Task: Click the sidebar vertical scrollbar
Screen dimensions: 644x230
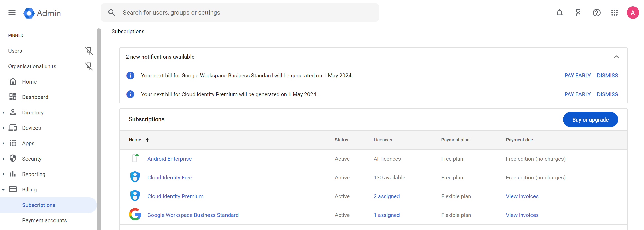Action: pyautogui.click(x=99, y=128)
